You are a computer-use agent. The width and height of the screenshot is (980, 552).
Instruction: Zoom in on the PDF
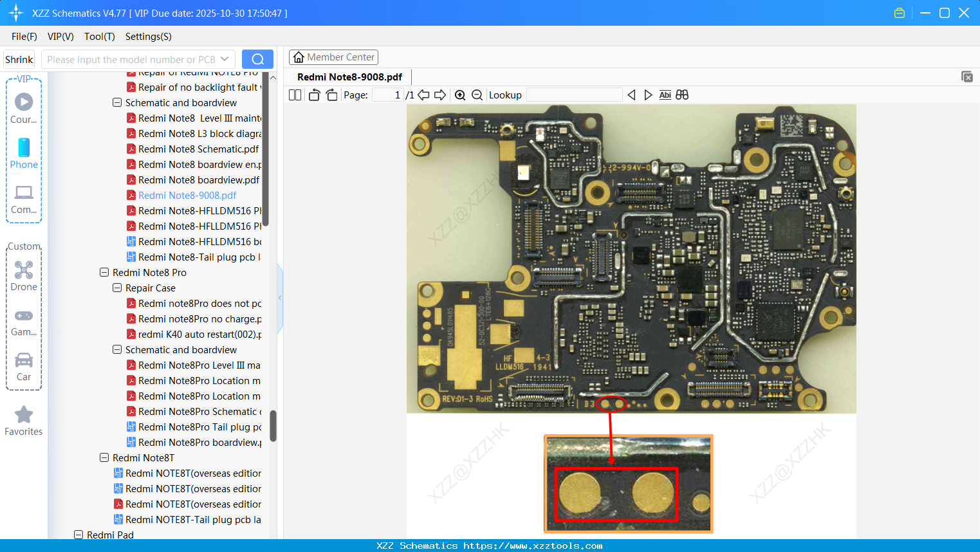pos(460,95)
